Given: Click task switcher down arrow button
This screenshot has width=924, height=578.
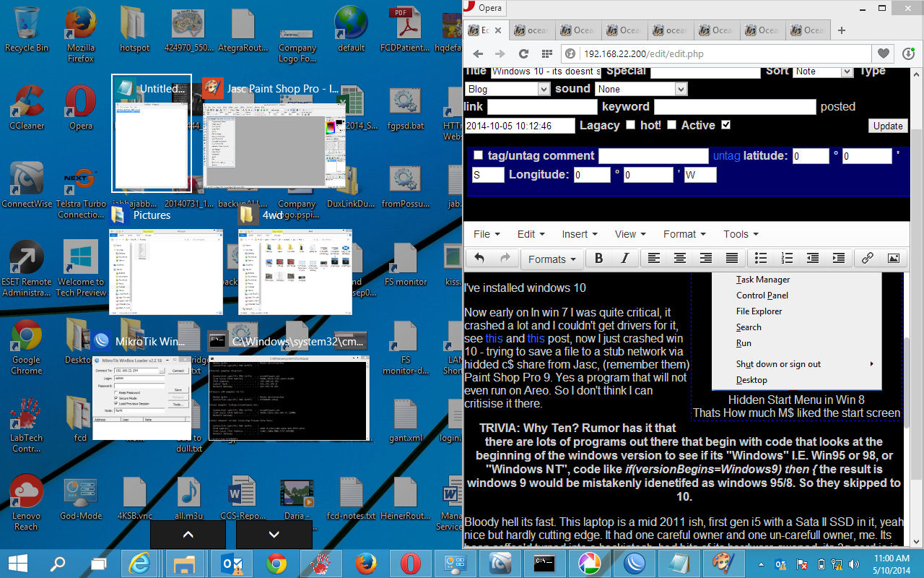Looking at the screenshot, I should click(x=274, y=535).
